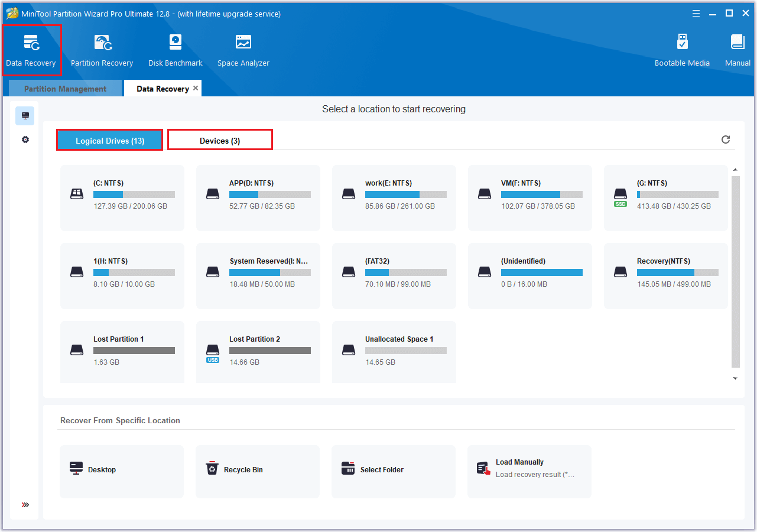This screenshot has width=757, height=532.
Task: Open the Disk Benchmark tool
Action: (175, 50)
